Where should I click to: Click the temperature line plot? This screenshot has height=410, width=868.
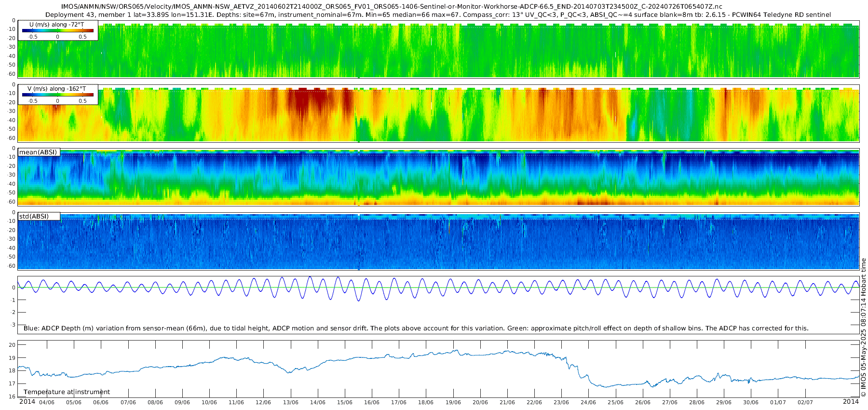pos(438,369)
